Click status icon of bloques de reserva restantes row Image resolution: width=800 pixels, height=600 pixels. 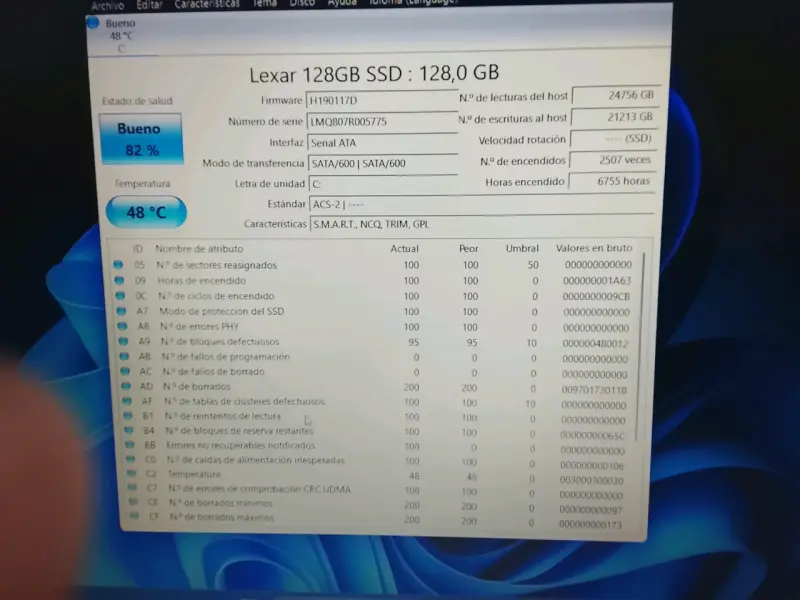(130, 431)
